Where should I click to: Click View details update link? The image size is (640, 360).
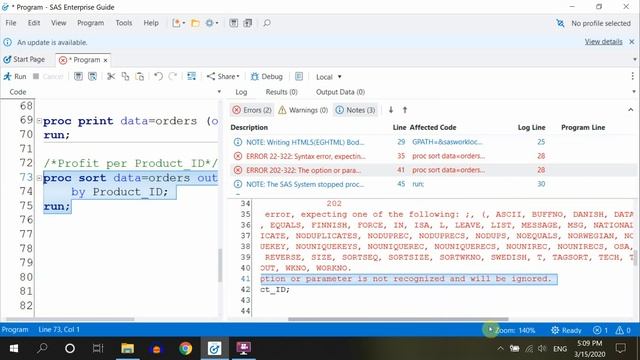click(x=604, y=42)
